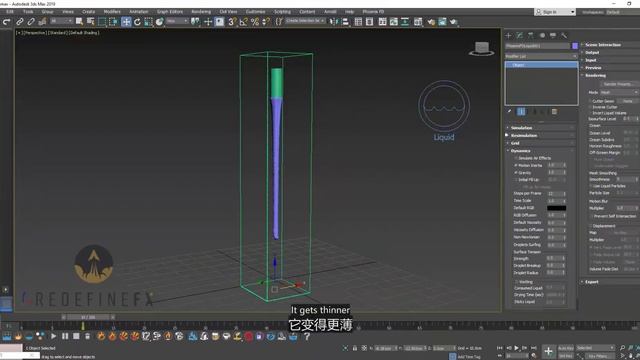
Task: Toggle Wetting checkbox
Action: (x=516, y=282)
